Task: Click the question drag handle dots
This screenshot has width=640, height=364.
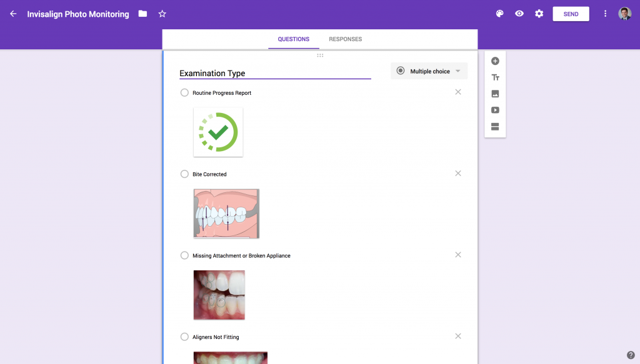Action: [x=320, y=56]
